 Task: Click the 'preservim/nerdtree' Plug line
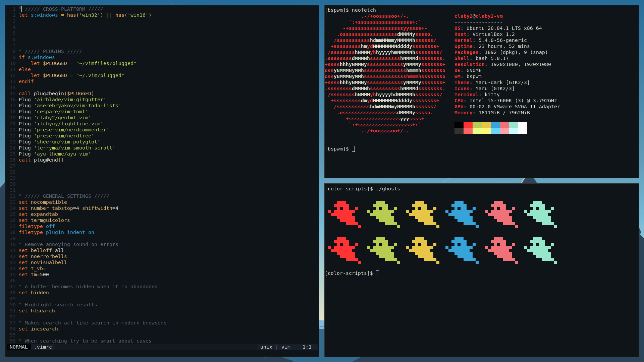click(x=56, y=136)
